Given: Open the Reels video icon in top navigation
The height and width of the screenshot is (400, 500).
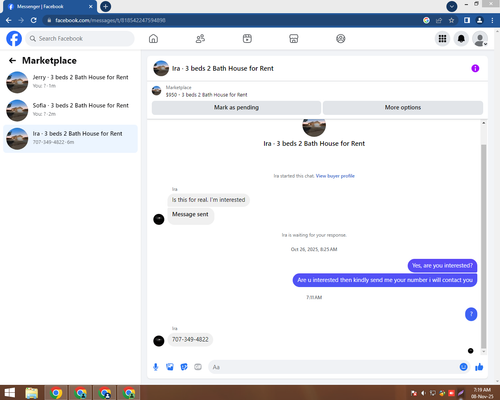Looking at the screenshot, I should 247,39.
